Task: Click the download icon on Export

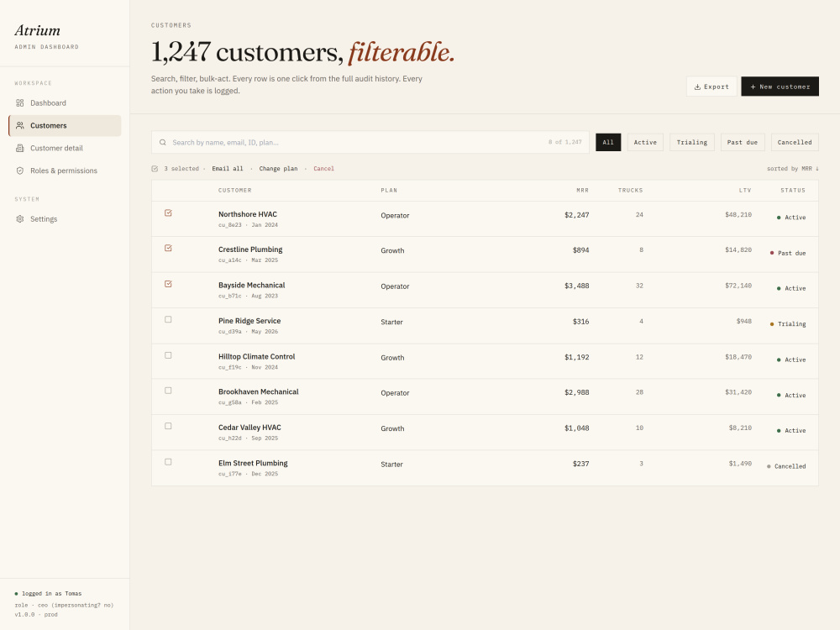Action: point(697,87)
